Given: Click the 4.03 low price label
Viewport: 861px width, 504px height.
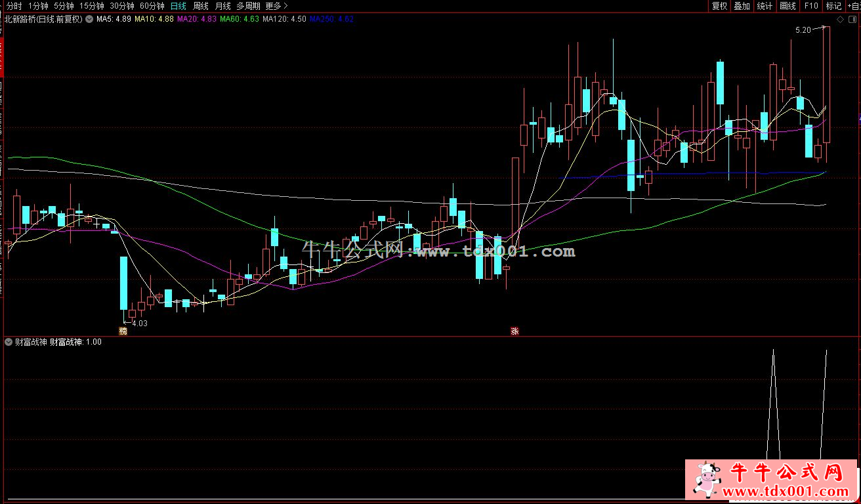Looking at the screenshot, I should coord(140,324).
